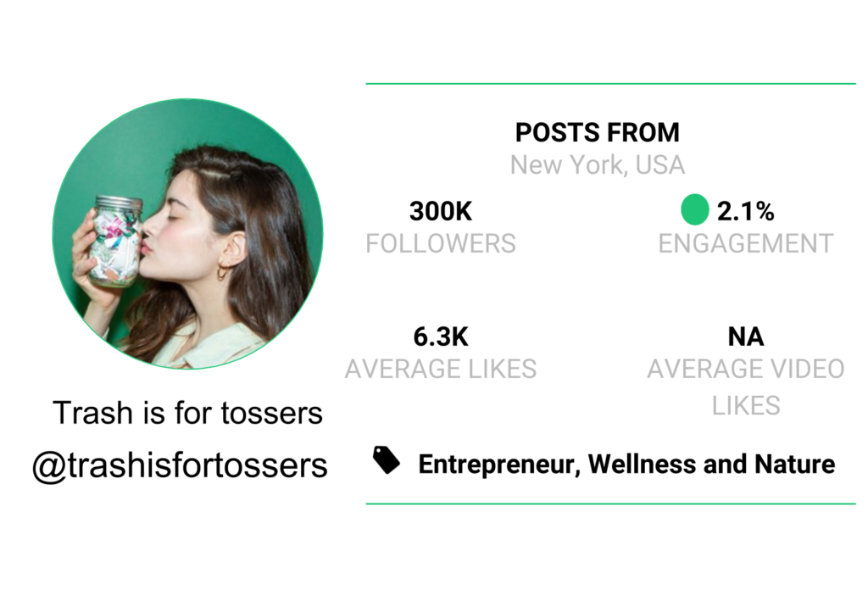Click the NA video likes value
868x601 pixels.
click(x=746, y=337)
